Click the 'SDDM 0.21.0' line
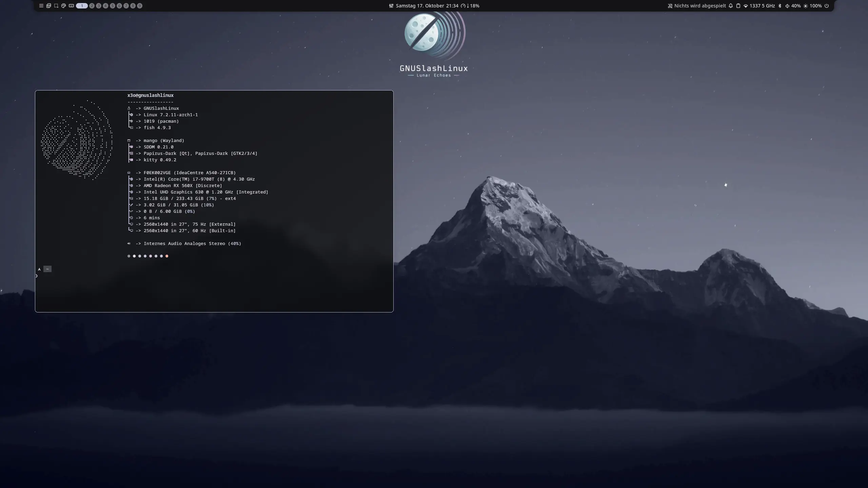The width and height of the screenshot is (868, 488). [158, 147]
